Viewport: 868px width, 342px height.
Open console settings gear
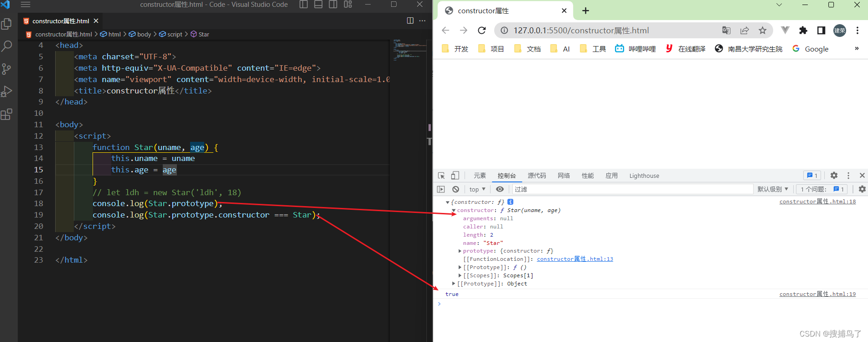(x=862, y=189)
